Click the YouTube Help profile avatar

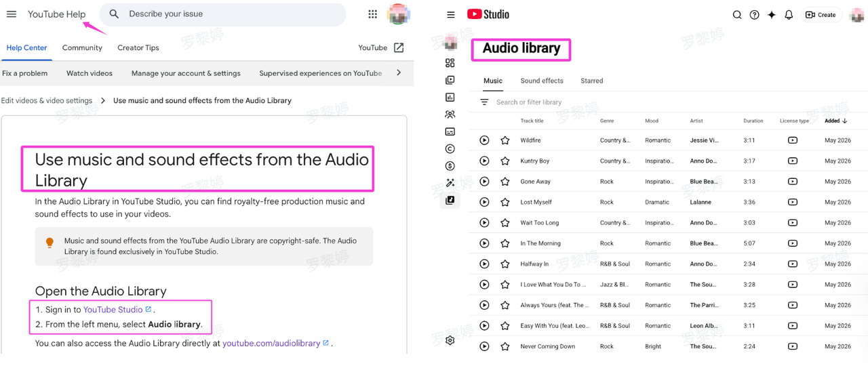coord(399,14)
